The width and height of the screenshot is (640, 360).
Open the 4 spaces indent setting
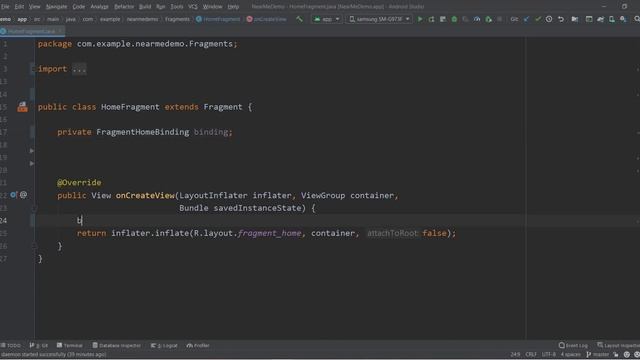570,354
